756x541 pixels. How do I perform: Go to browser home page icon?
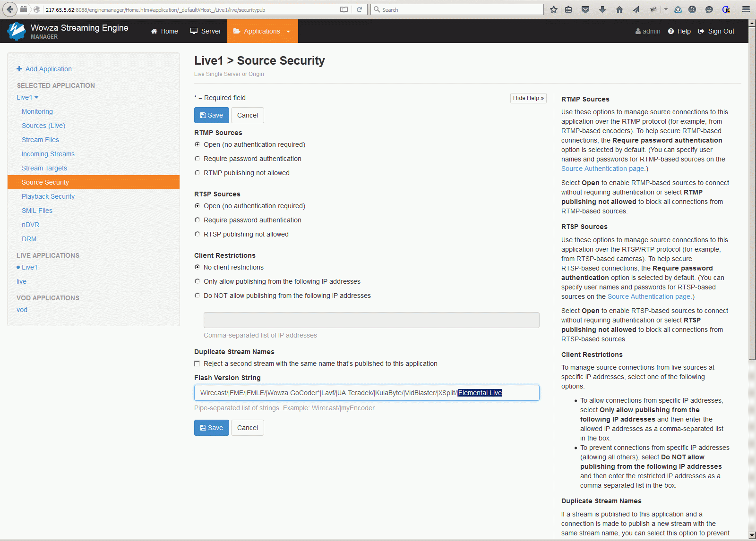619,9
